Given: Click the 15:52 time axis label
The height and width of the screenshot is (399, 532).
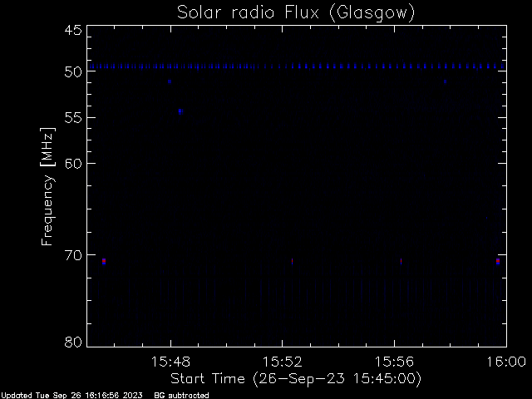Looking at the screenshot, I should coord(283,362).
